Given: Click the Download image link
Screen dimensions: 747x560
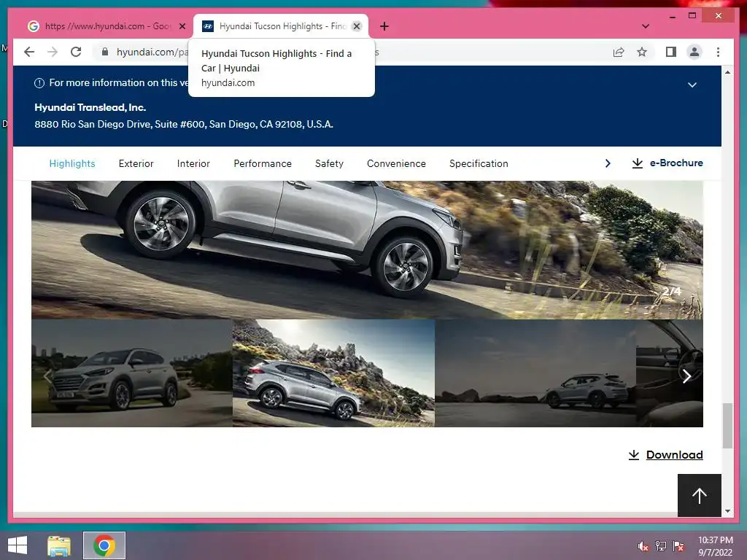Looking at the screenshot, I should 665,455.
